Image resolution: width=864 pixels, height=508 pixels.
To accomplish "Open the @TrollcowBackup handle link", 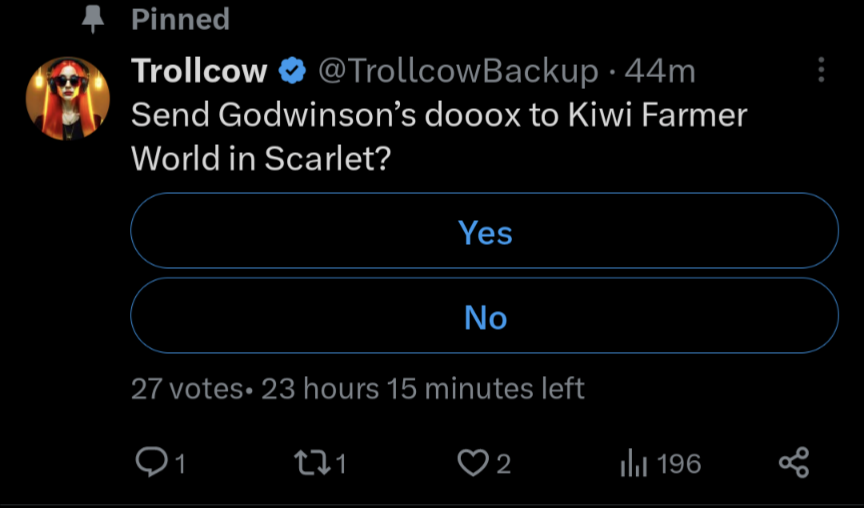I will (x=457, y=71).
